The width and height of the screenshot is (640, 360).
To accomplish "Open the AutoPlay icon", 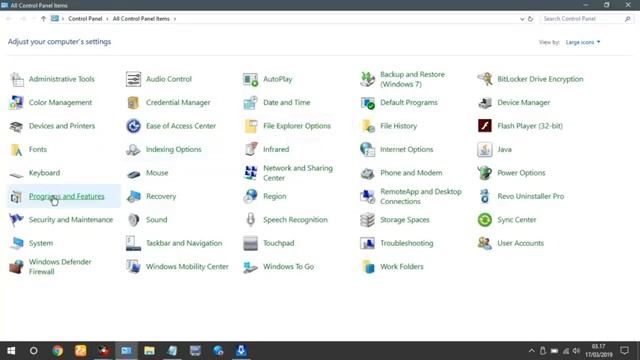I will click(x=251, y=79).
